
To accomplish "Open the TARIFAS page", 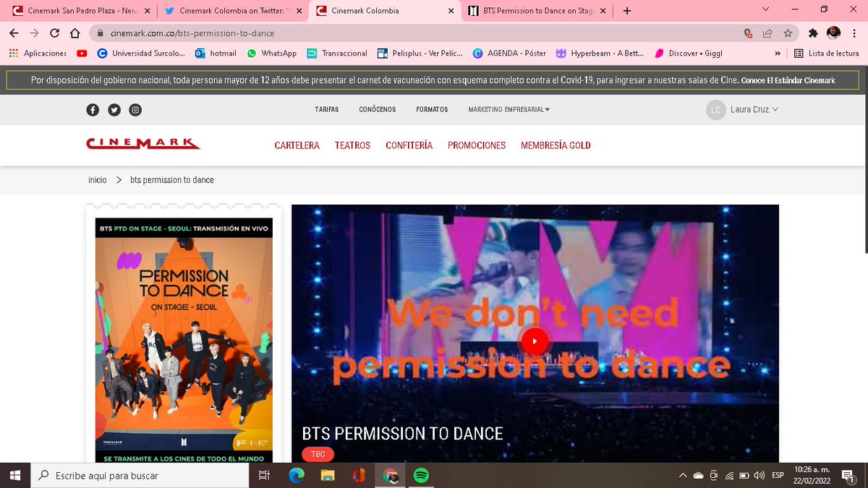I will coord(327,110).
